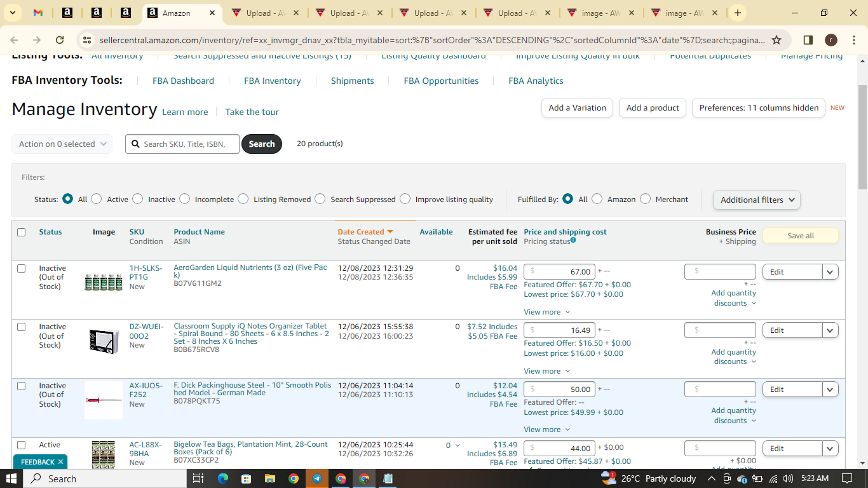Select the Search Suppressed status filter
Screen dimensions: 868x488
[320, 199]
